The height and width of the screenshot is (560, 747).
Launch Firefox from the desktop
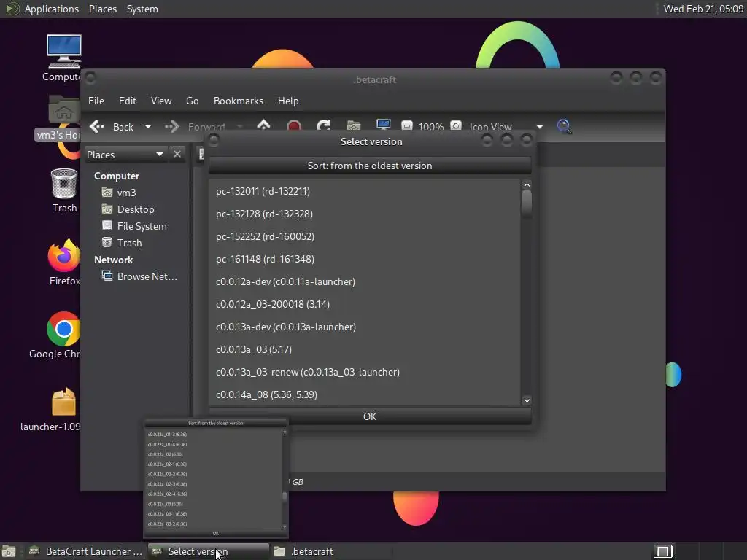point(64,262)
